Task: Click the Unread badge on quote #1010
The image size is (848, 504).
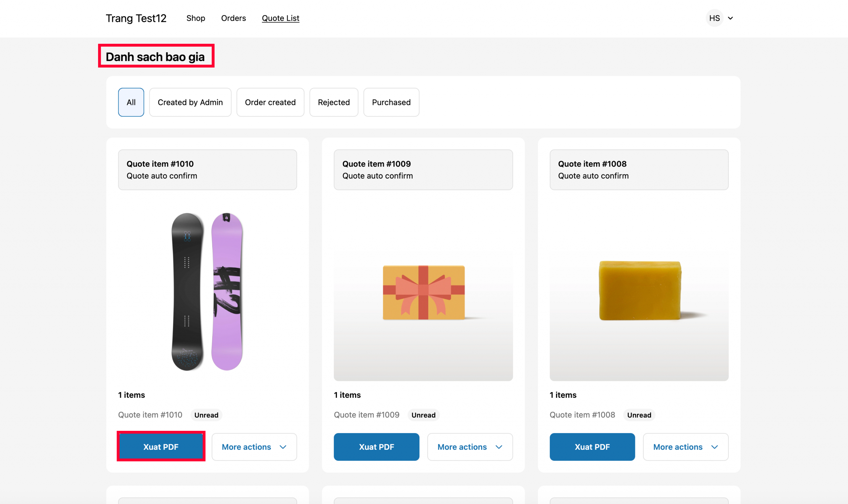Action: [x=206, y=415]
